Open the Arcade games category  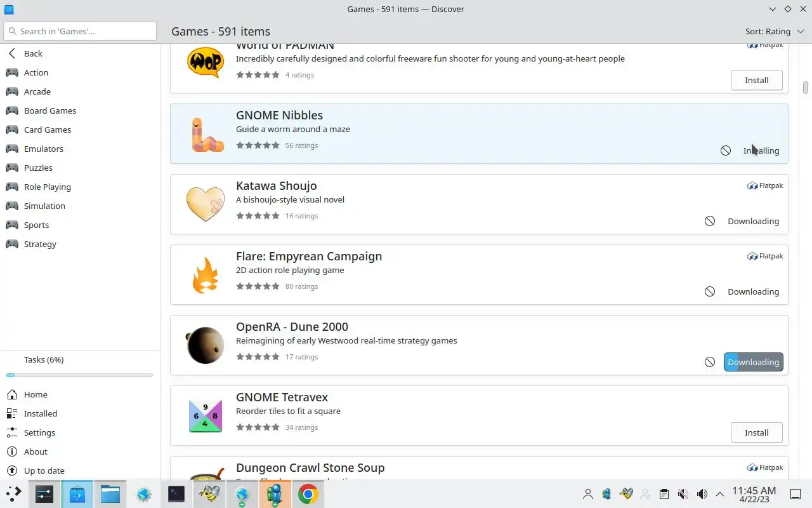tap(80, 91)
